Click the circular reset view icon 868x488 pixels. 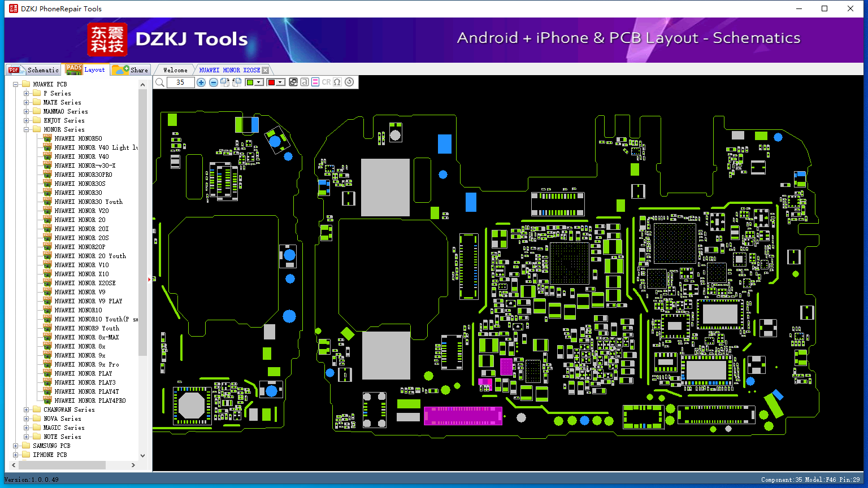point(349,82)
